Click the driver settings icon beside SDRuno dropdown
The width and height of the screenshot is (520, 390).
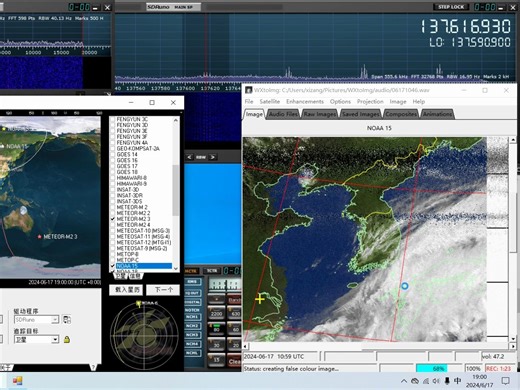coord(67,319)
